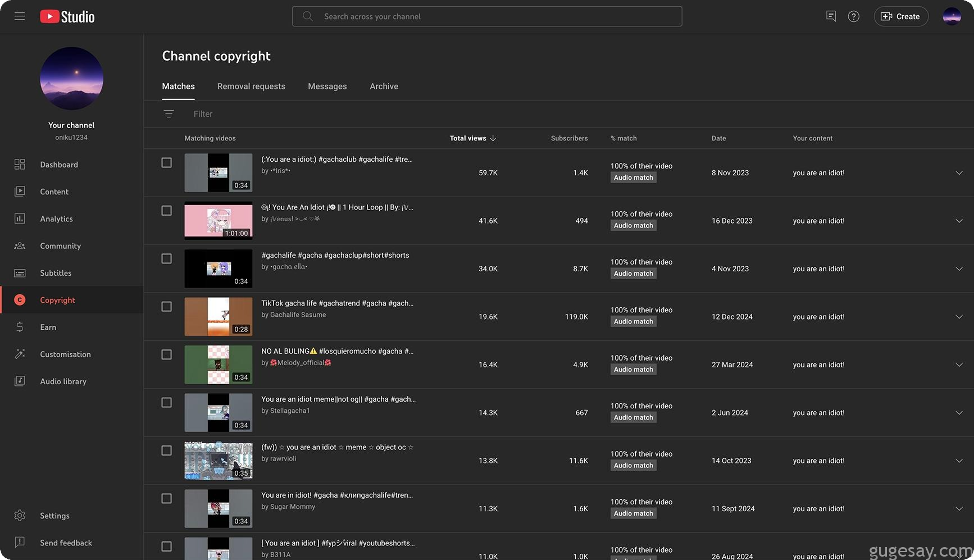Check the Stellagacha1 video checkbox
The width and height of the screenshot is (974, 560).
coord(167,403)
